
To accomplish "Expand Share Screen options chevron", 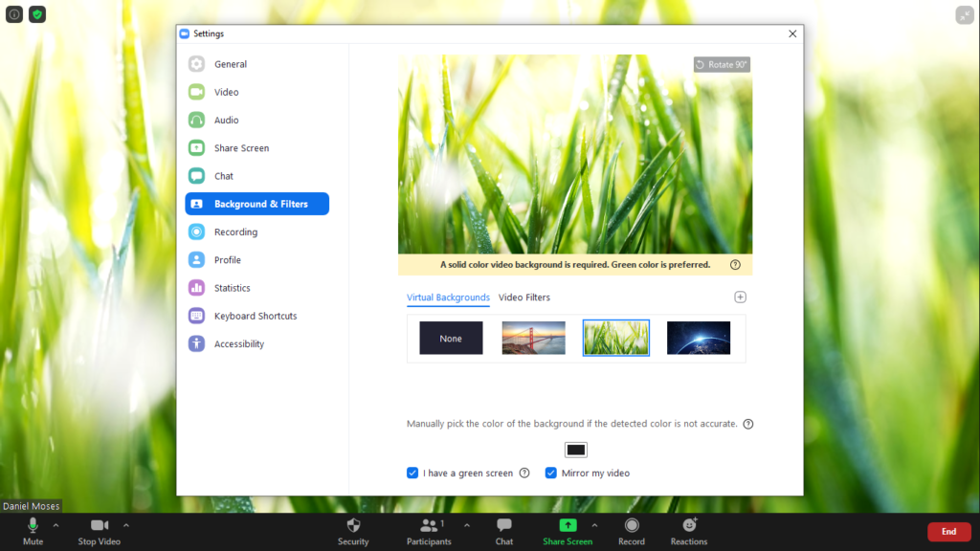I will tap(594, 525).
